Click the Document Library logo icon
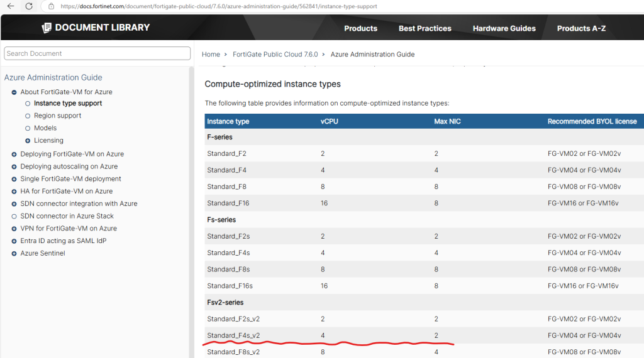644x358 pixels. tap(47, 28)
